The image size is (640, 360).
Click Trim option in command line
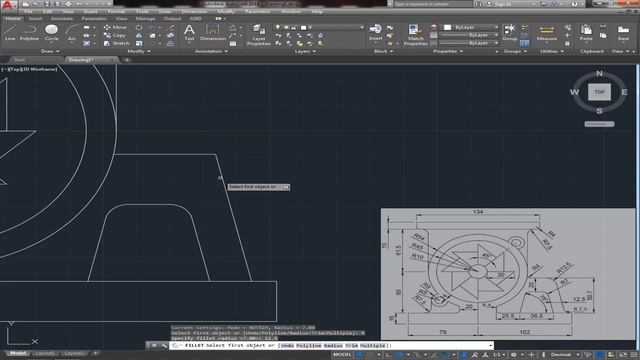351,346
